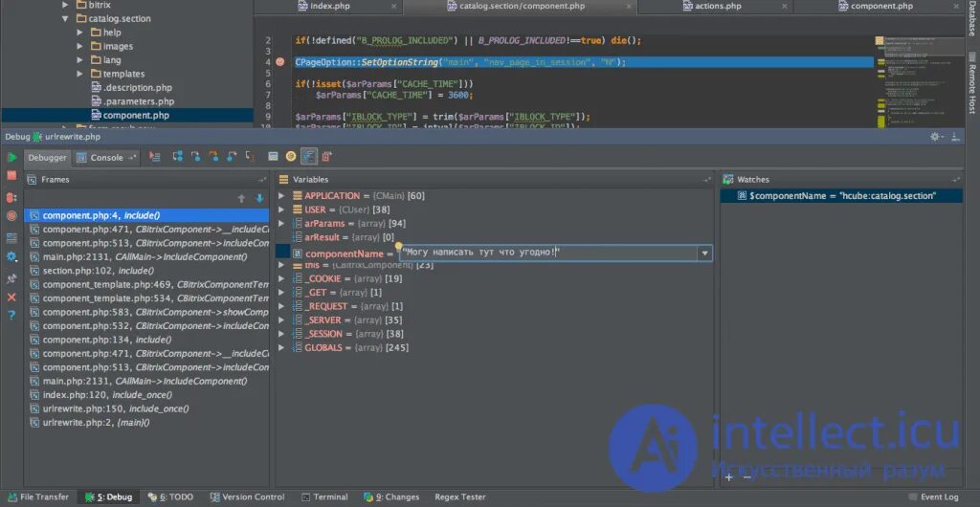Image resolution: width=980 pixels, height=507 pixels.
Task: Open Regex Tester tool window
Action: point(460,497)
